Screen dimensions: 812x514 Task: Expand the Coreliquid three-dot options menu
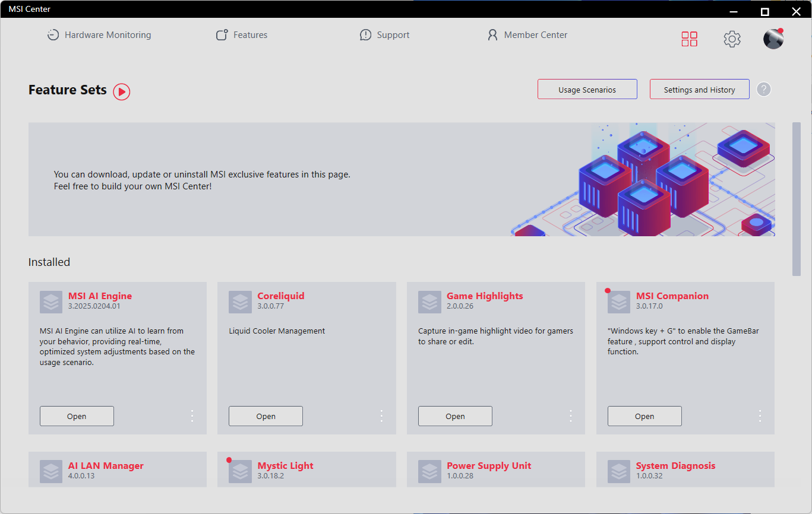(x=381, y=416)
